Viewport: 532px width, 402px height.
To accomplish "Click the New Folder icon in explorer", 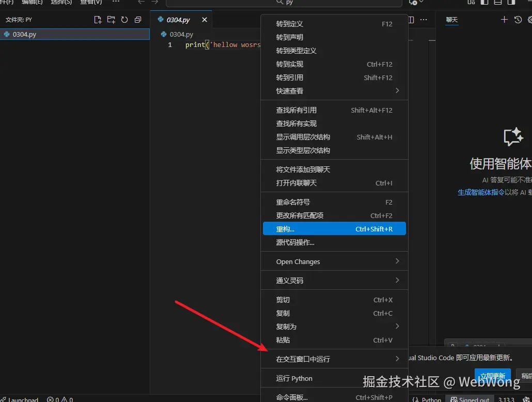I will [111, 20].
